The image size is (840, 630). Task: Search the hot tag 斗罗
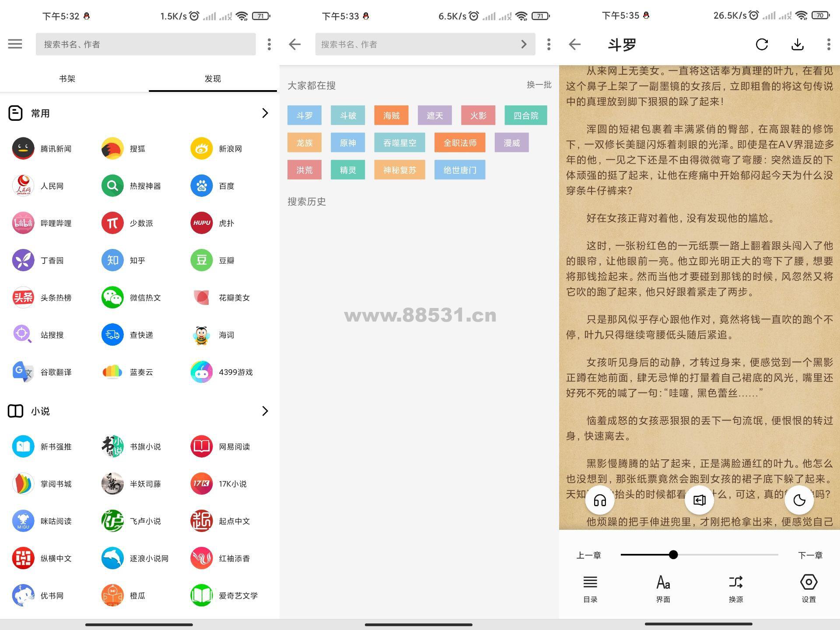pyautogui.click(x=304, y=115)
